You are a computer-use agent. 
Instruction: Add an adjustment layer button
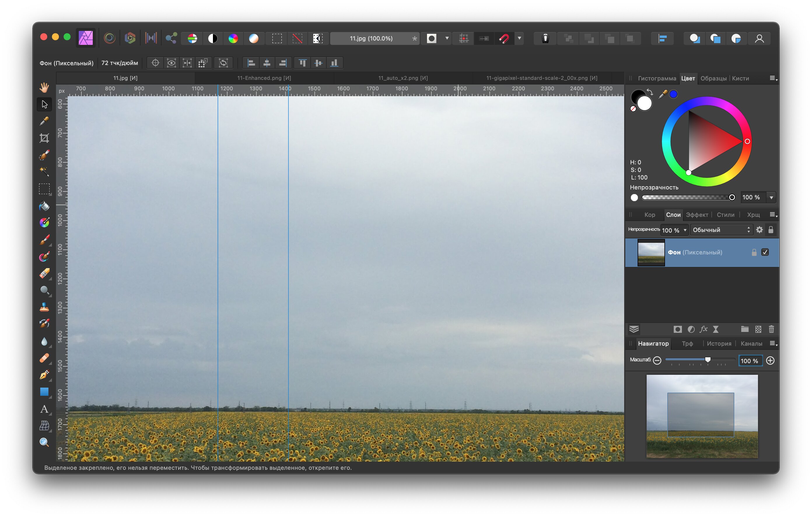click(x=691, y=329)
